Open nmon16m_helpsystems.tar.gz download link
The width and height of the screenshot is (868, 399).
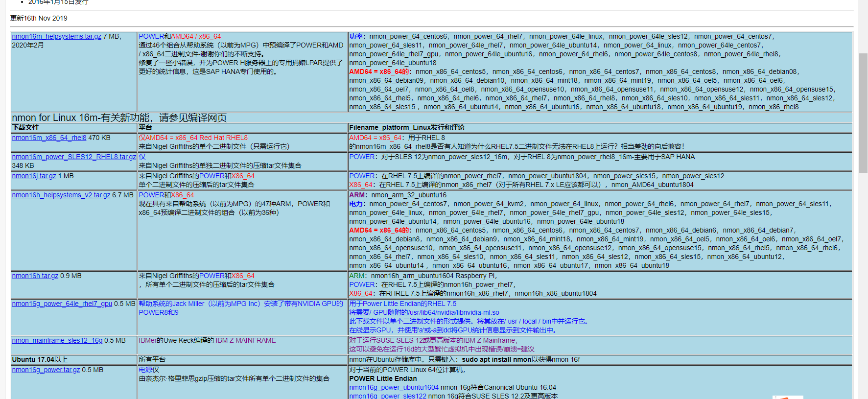(x=56, y=36)
